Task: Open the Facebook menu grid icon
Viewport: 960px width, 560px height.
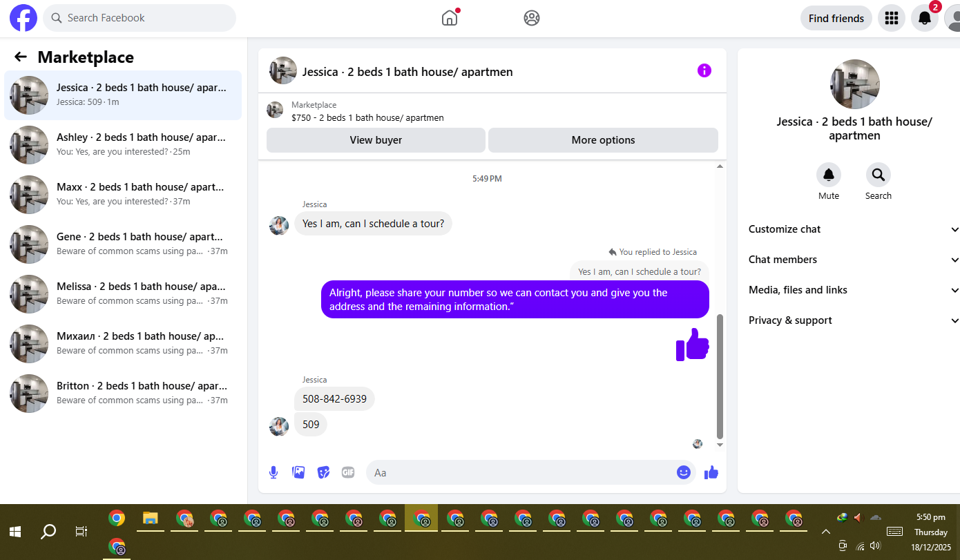Action: (892, 18)
